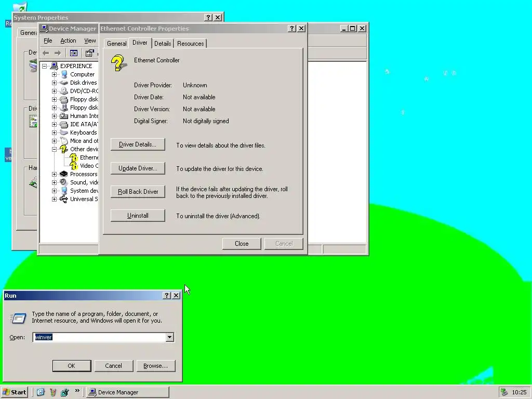Switch to the General tab

pyautogui.click(x=117, y=44)
